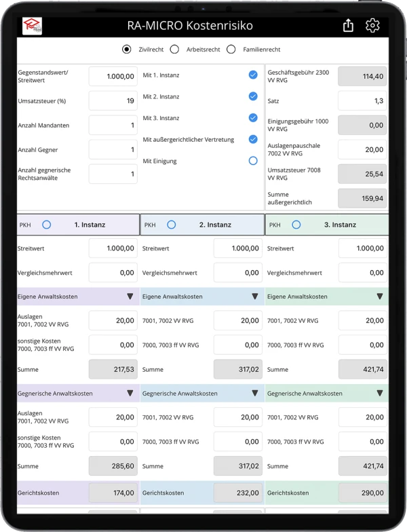Edit the Anzahl Gegner field
Screen dimensions: 407x532
tap(113, 149)
